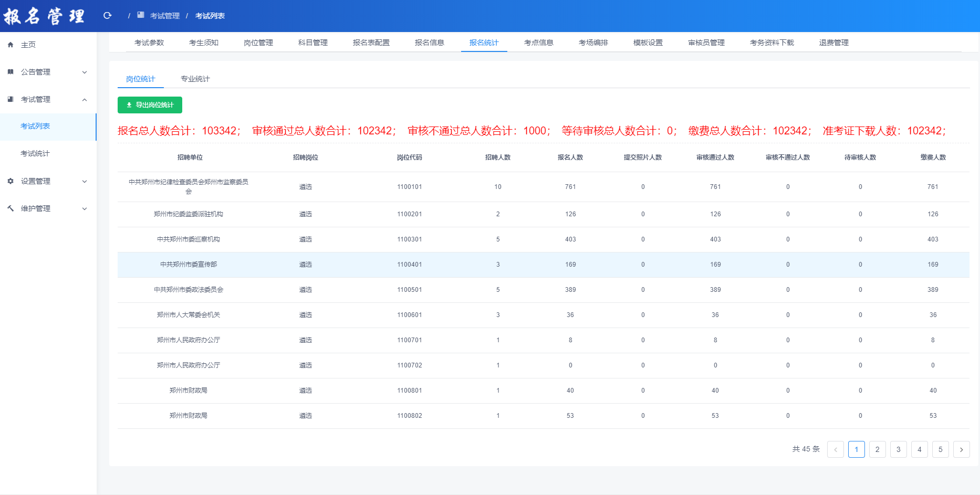
Task: Click the 公告管理 book icon
Action: (11, 72)
